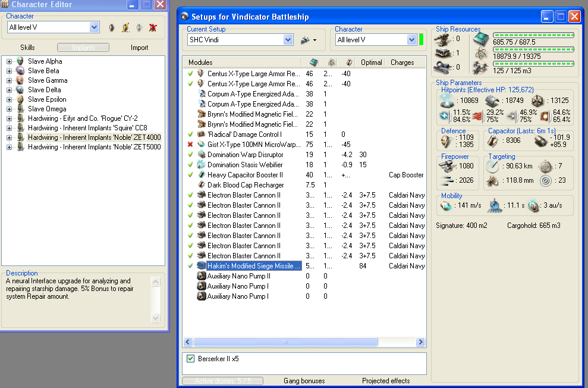Image resolution: width=588 pixels, height=388 pixels.
Task: Expand the 'Rogue' CY-2 hardwiring node
Action: click(9, 118)
